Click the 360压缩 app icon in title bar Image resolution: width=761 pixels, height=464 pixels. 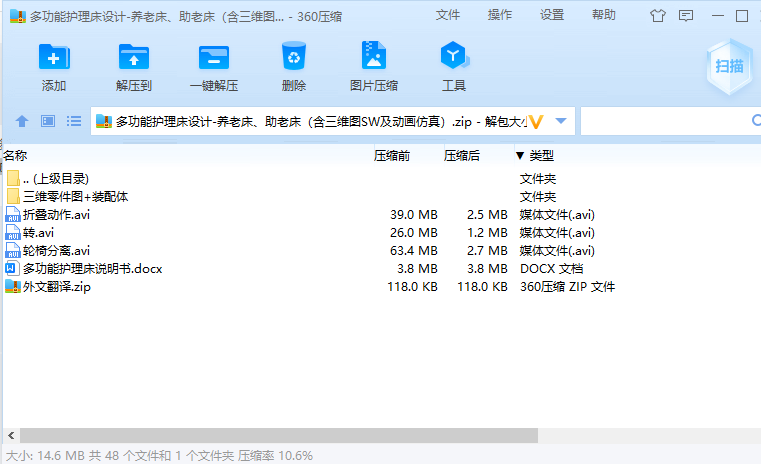pos(18,17)
